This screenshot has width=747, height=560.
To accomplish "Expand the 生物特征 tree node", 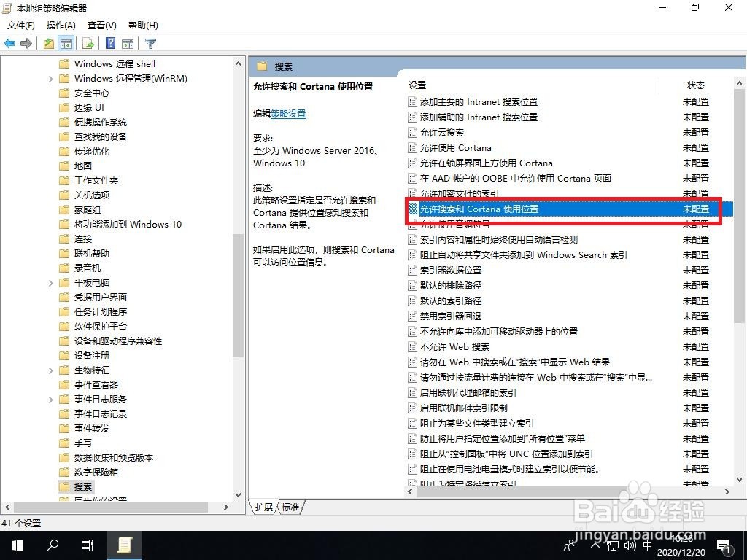I will tap(50, 370).
